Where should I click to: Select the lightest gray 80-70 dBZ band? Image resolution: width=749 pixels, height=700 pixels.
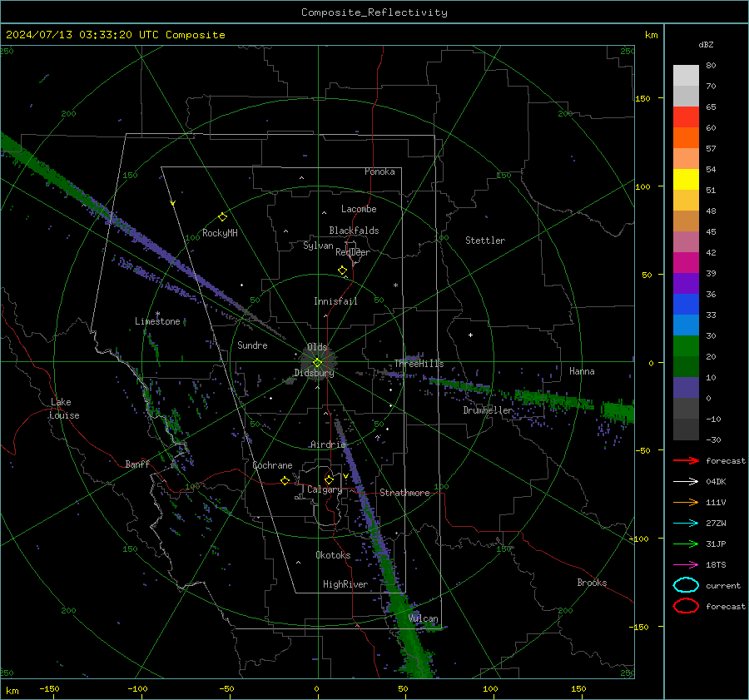[686, 76]
